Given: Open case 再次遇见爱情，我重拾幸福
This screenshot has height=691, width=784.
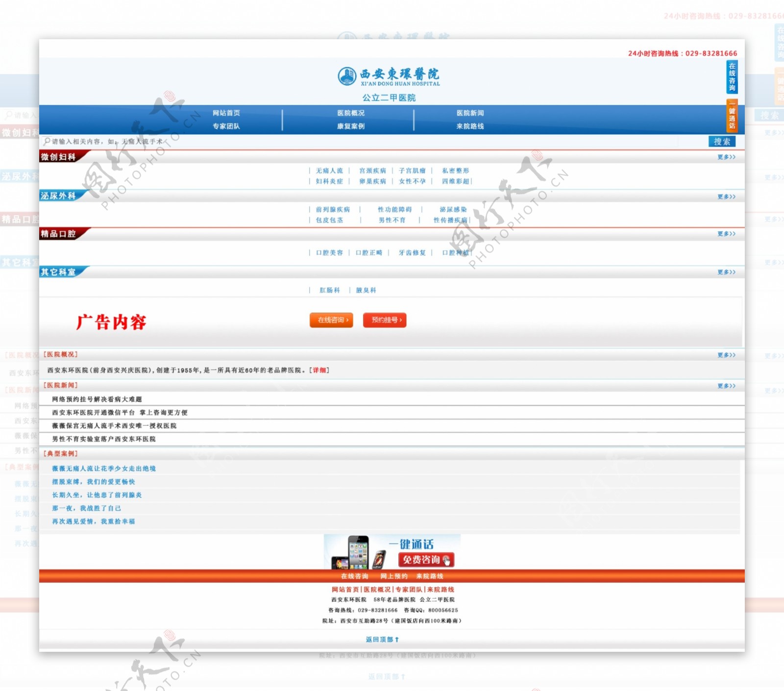Looking at the screenshot, I should [94, 521].
